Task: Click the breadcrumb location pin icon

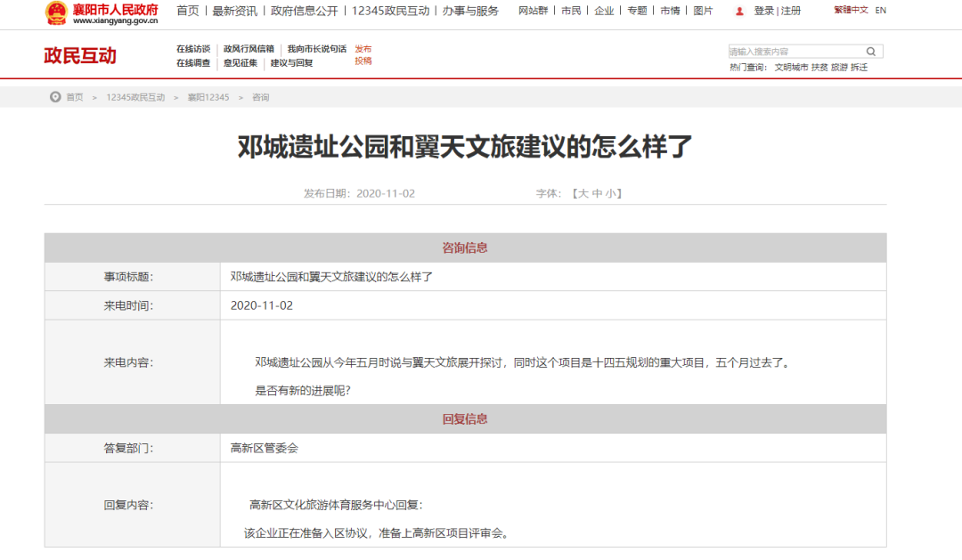Action: point(55,97)
